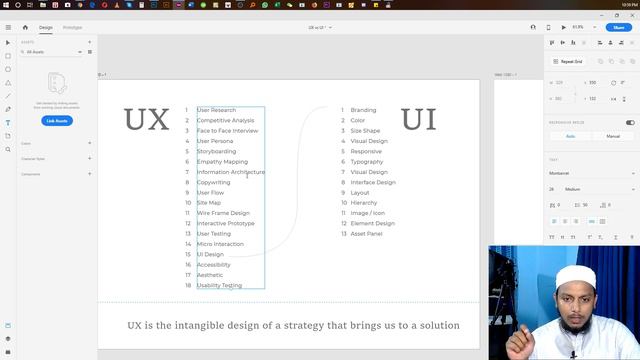The image size is (640, 360).
Task: Switch text box to Auto Width
Action: coord(591,221)
